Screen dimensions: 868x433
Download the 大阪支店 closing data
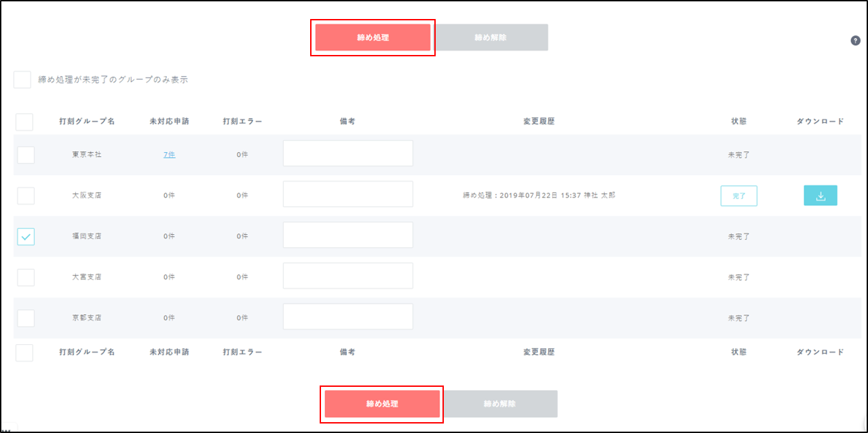[x=820, y=195]
